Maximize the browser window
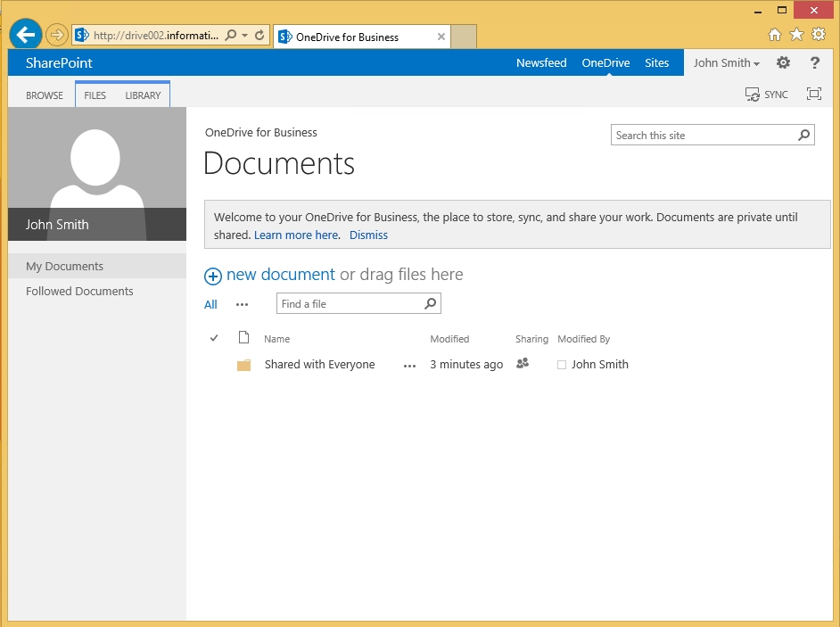 (782, 10)
